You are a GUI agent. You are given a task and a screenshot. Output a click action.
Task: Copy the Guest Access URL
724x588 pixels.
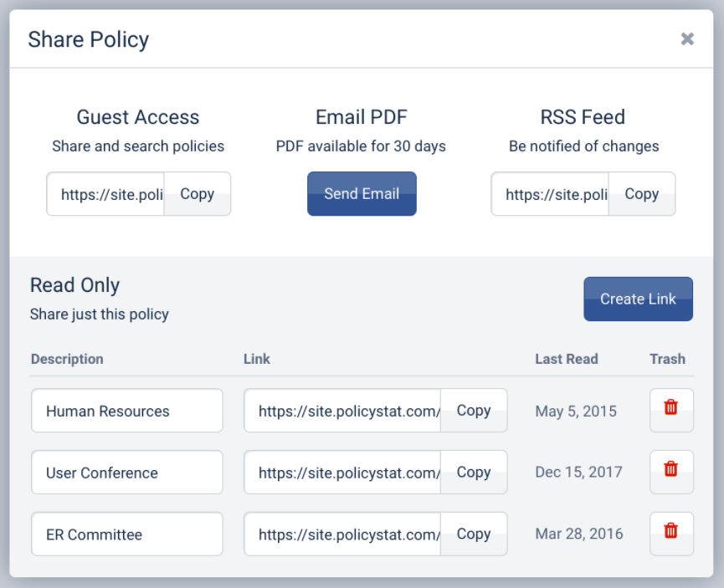[x=197, y=194]
